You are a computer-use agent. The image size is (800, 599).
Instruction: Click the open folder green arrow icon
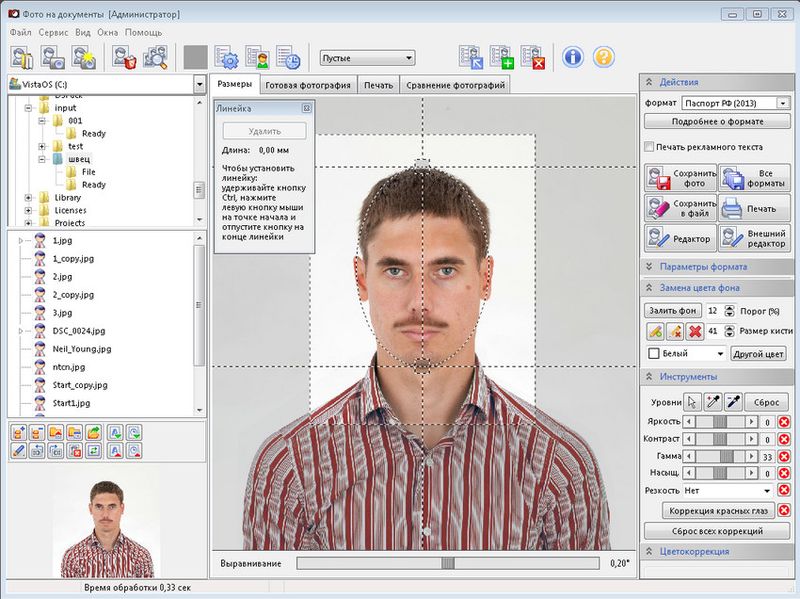coord(93,432)
